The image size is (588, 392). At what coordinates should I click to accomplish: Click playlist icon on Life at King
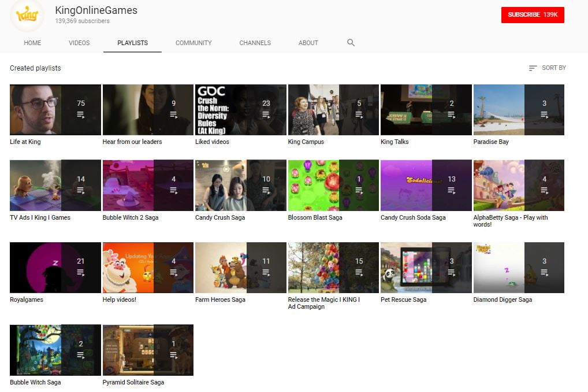[81, 115]
